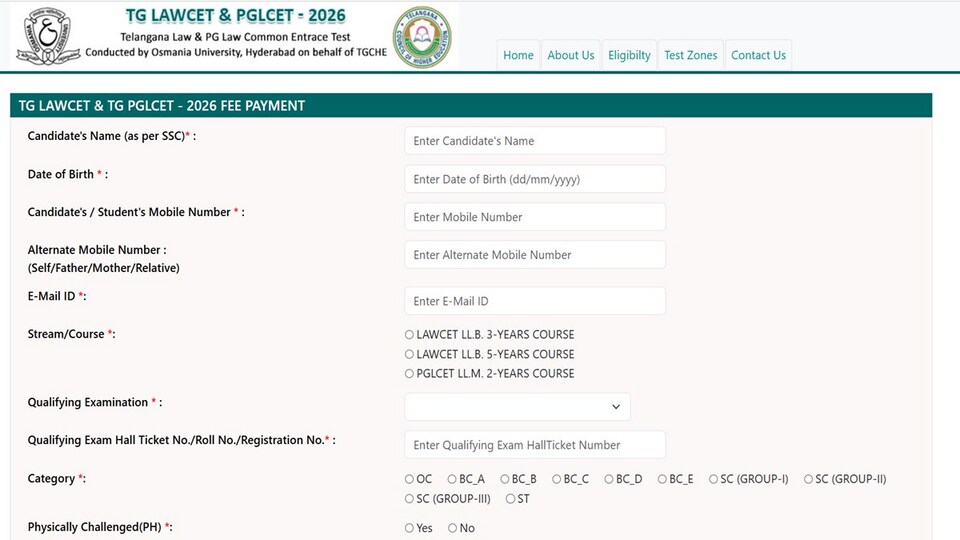The height and width of the screenshot is (540, 960).
Task: Click the Osmania University logo
Action: click(48, 37)
